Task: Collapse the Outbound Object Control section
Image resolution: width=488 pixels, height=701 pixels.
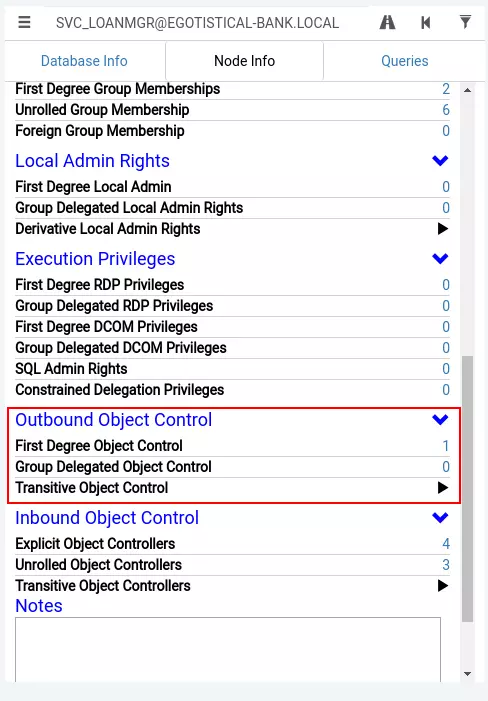Action: 440,419
